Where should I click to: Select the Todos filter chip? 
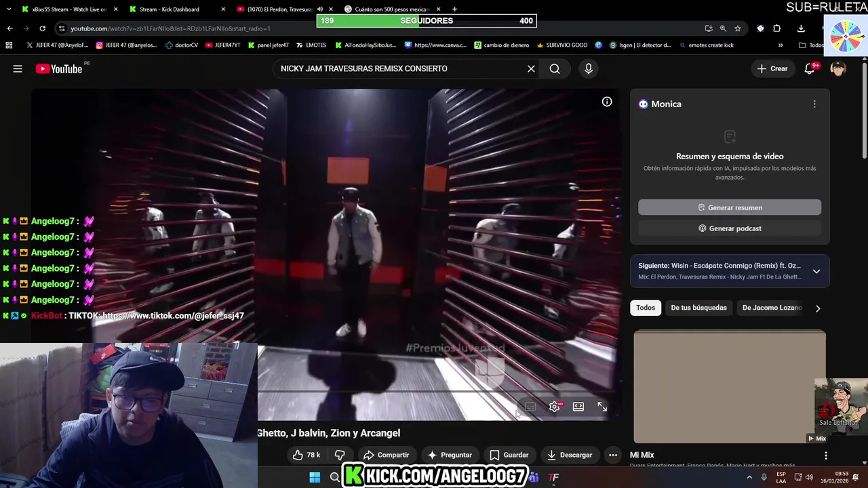click(646, 308)
